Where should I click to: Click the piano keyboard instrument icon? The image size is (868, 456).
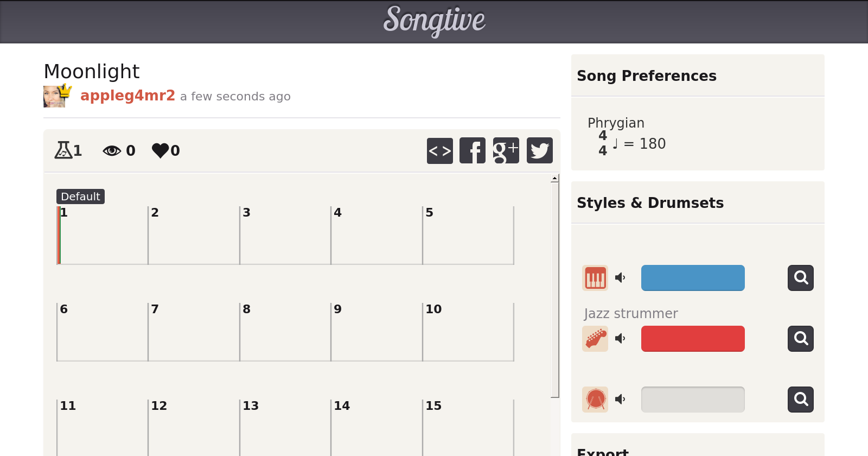tap(595, 278)
